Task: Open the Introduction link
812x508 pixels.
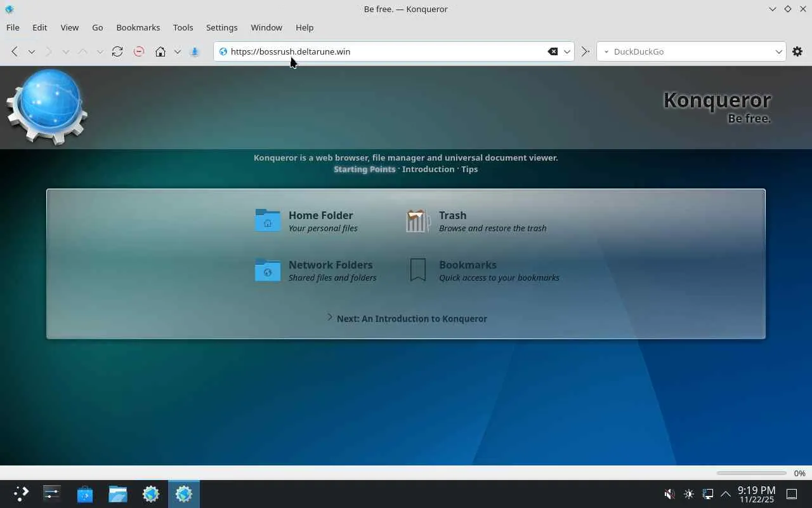Action: pyautogui.click(x=428, y=169)
